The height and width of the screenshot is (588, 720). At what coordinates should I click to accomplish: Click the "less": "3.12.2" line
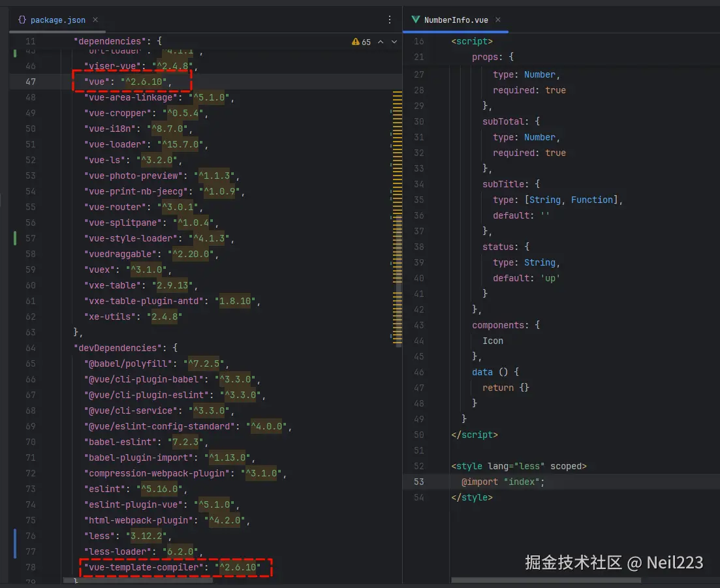128,536
